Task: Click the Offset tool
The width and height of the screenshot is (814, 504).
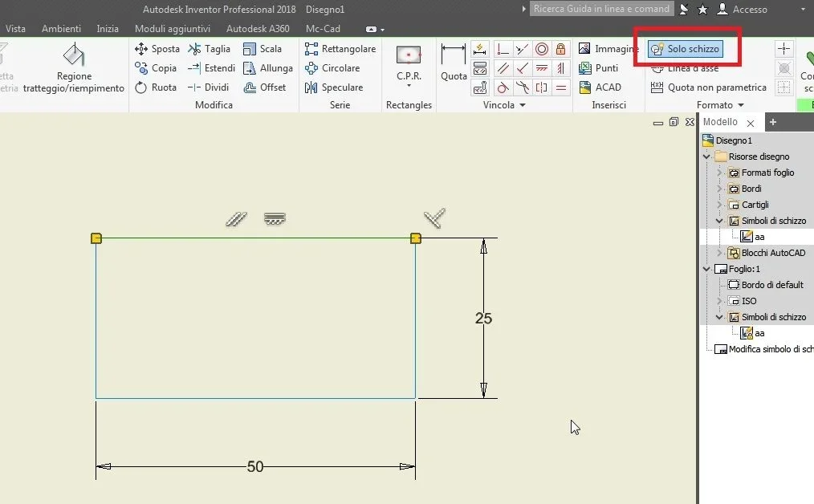Action: (x=265, y=87)
